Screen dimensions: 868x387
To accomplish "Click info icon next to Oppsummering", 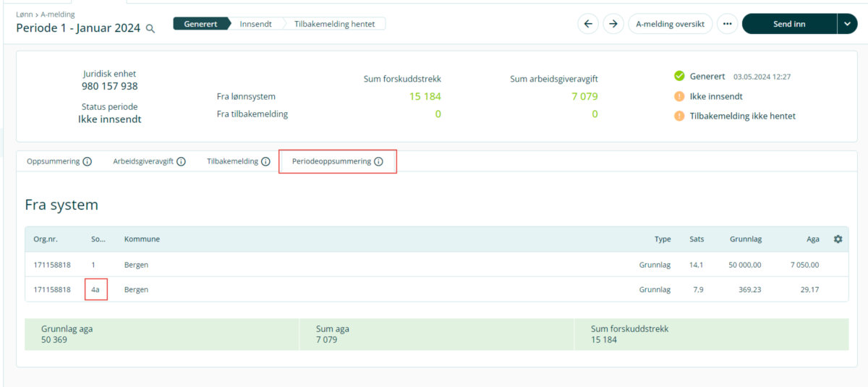I will point(88,162).
